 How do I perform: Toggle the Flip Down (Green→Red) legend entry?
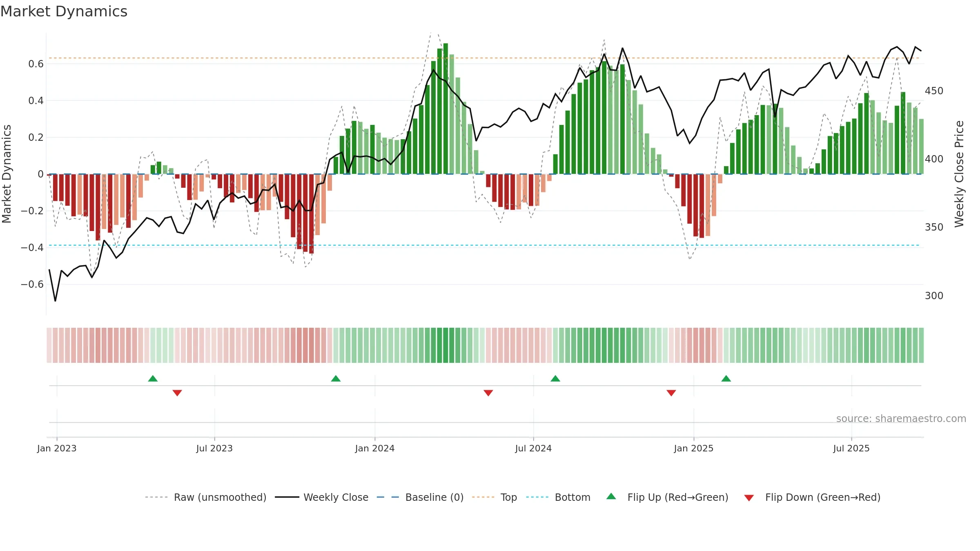(x=812, y=497)
